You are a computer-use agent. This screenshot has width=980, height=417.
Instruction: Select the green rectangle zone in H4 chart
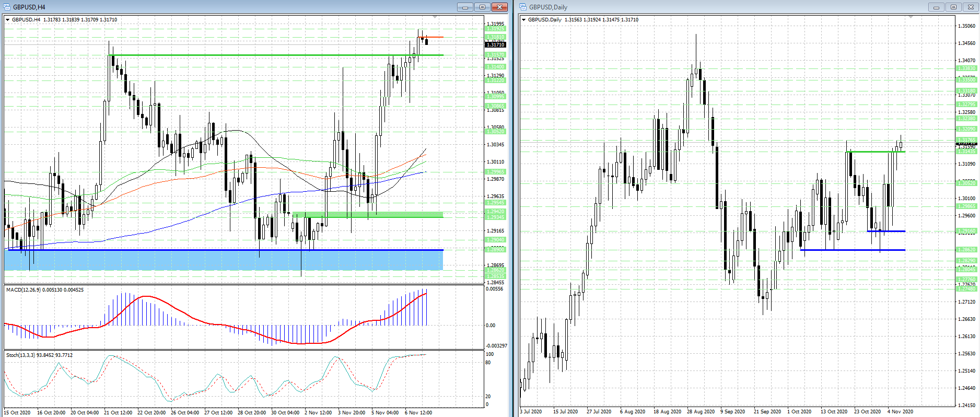[368, 214]
